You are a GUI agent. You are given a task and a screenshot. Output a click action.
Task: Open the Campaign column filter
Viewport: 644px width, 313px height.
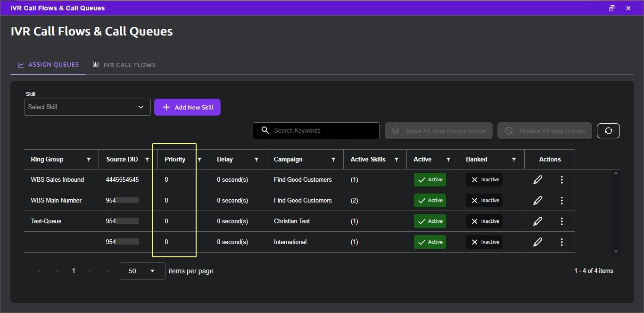coord(333,160)
